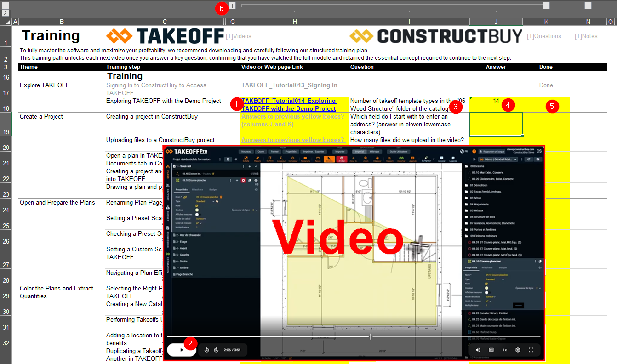617x364 pixels.
Task: Show outline level 2 columns
Action: tap(6, 13)
